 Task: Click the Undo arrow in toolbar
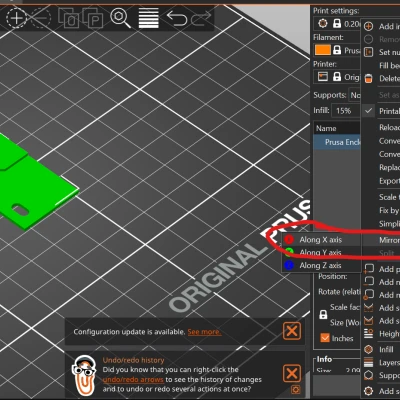tap(177, 18)
